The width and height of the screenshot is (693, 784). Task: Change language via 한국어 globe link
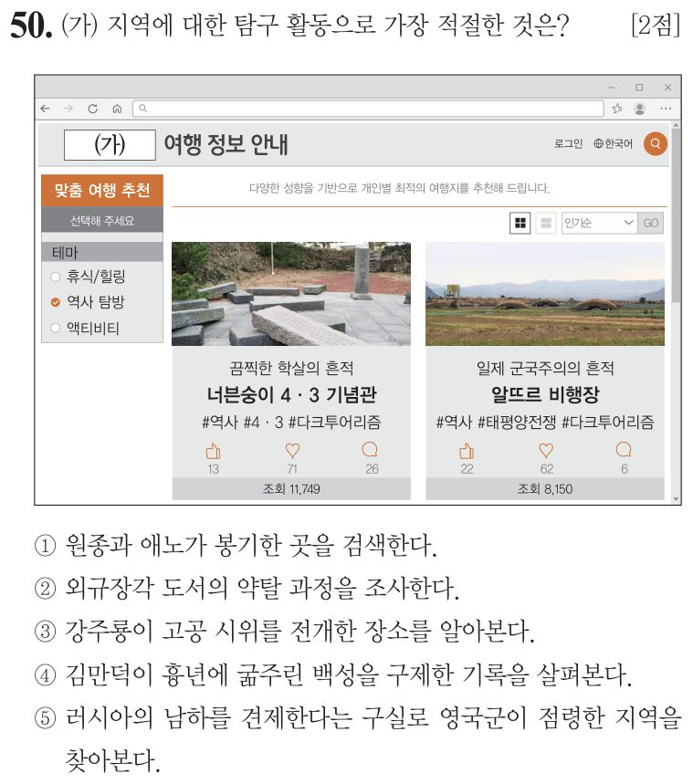(x=613, y=144)
